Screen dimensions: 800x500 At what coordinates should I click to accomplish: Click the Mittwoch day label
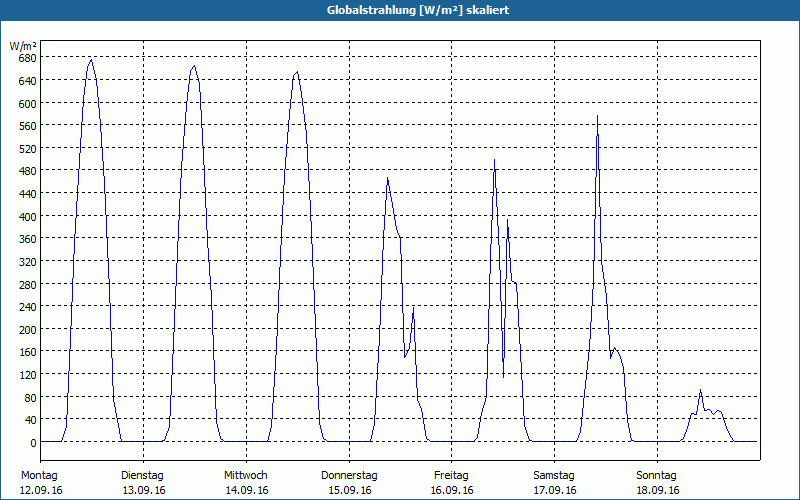coord(246,475)
